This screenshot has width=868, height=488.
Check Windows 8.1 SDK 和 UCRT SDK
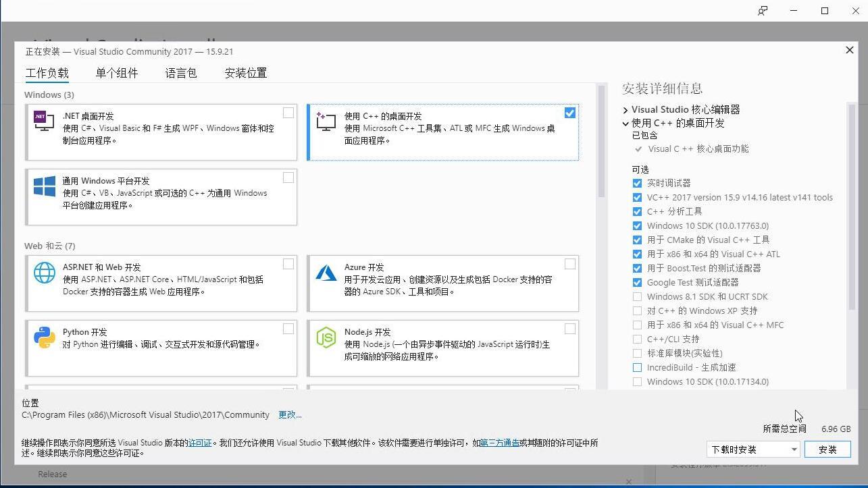pyautogui.click(x=637, y=296)
